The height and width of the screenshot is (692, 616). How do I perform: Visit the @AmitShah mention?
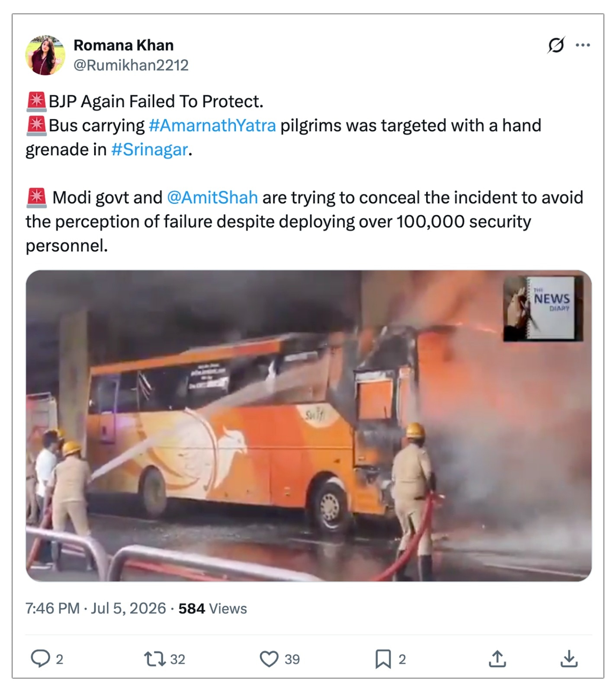tap(212, 198)
